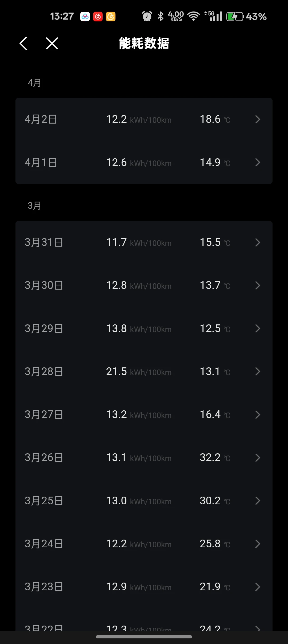Tap the Bluetooth status bar icon
The width and height of the screenshot is (288, 644).
pyautogui.click(x=161, y=17)
